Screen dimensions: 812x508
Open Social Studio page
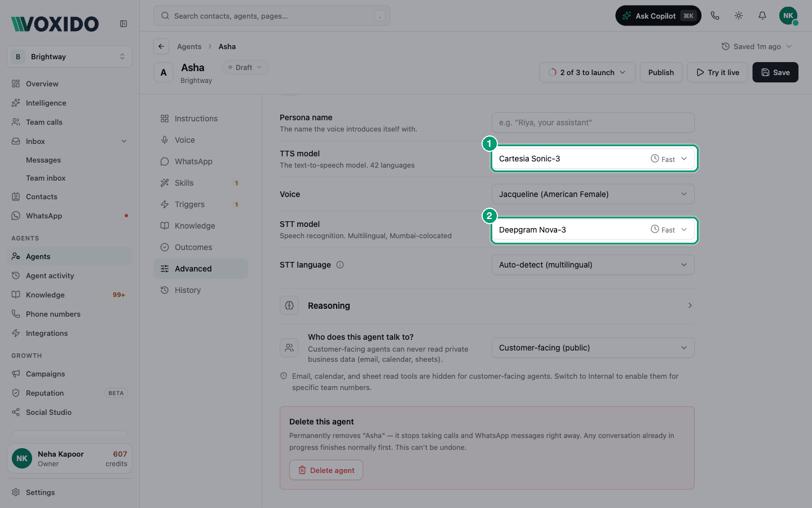tap(70, 412)
